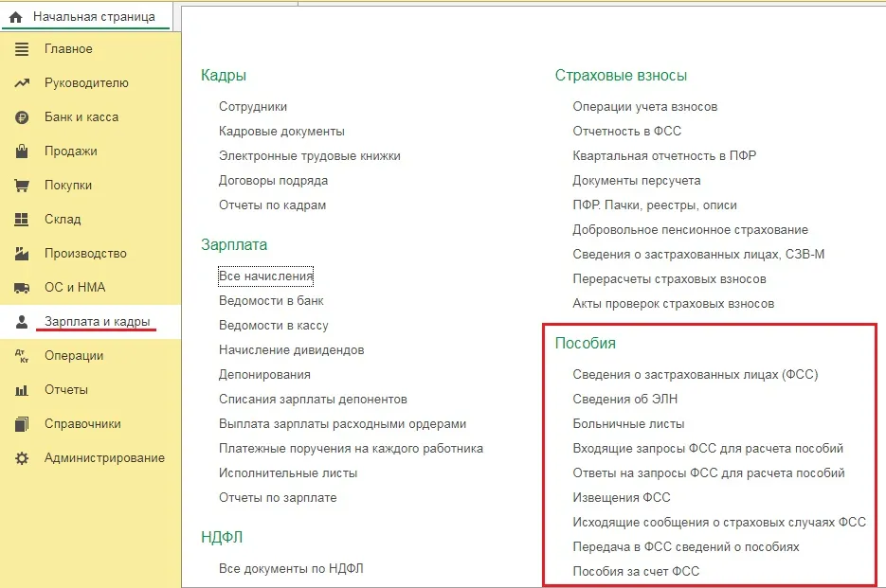Open Депонирования
Screen dimensions: 886x588
(264, 375)
